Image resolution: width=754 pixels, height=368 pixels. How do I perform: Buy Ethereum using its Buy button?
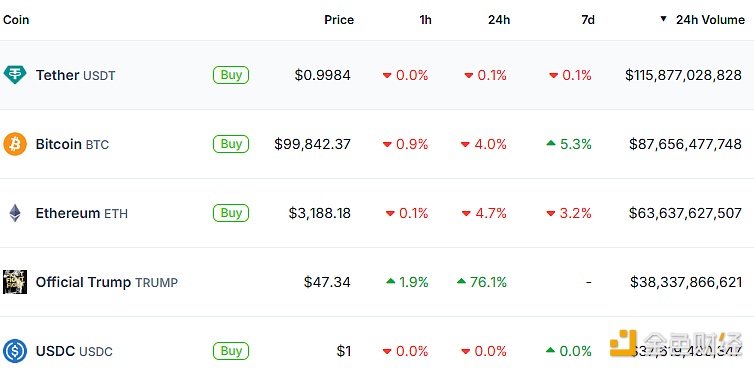(231, 213)
